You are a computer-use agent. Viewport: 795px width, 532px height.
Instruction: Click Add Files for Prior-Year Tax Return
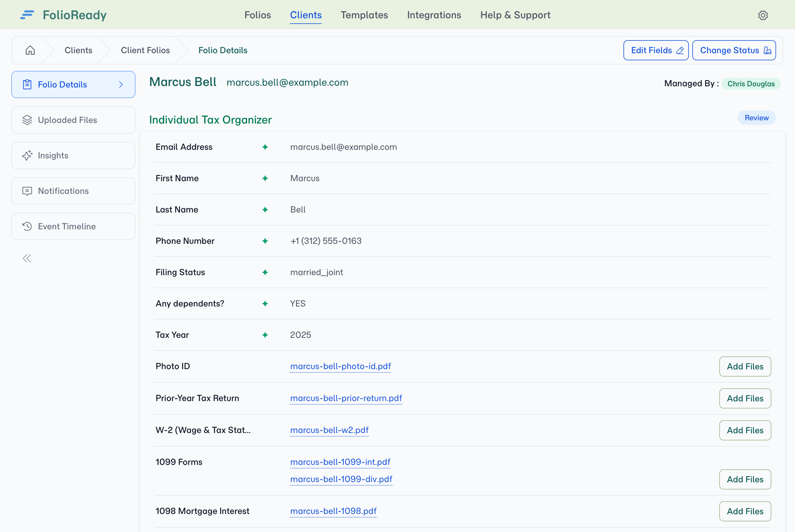click(745, 398)
